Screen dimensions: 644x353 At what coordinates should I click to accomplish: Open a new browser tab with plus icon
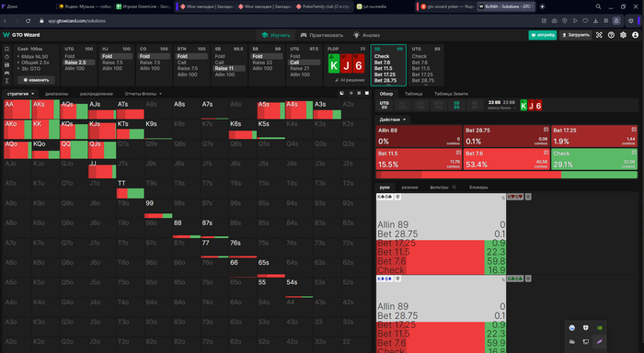[542, 6]
